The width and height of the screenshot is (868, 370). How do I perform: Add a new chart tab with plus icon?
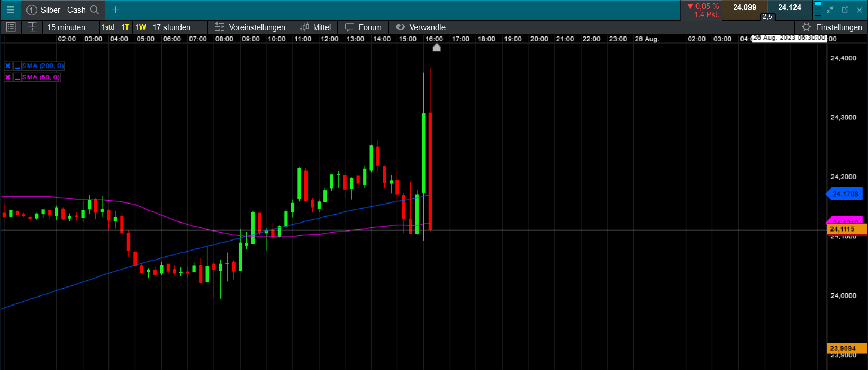pos(115,10)
